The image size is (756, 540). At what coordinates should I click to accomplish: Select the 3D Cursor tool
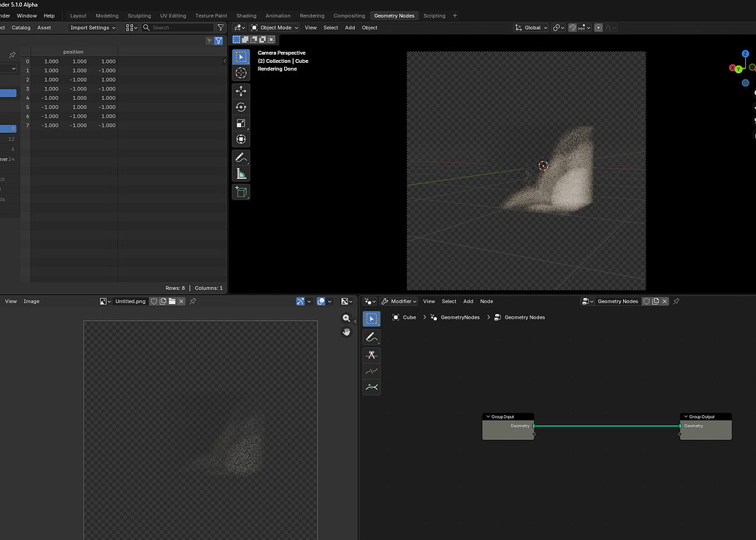coord(241,73)
